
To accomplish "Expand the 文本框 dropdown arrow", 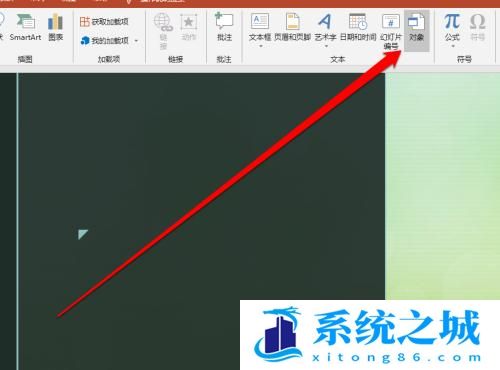I will pyautogui.click(x=261, y=46).
